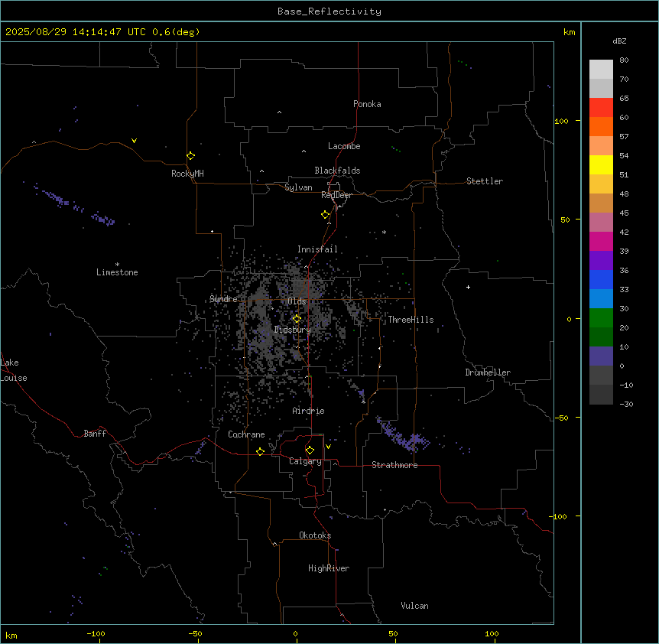The width and height of the screenshot is (659, 644).
Task: Click the white plus marker west of Drumheller
Action: 468,287
